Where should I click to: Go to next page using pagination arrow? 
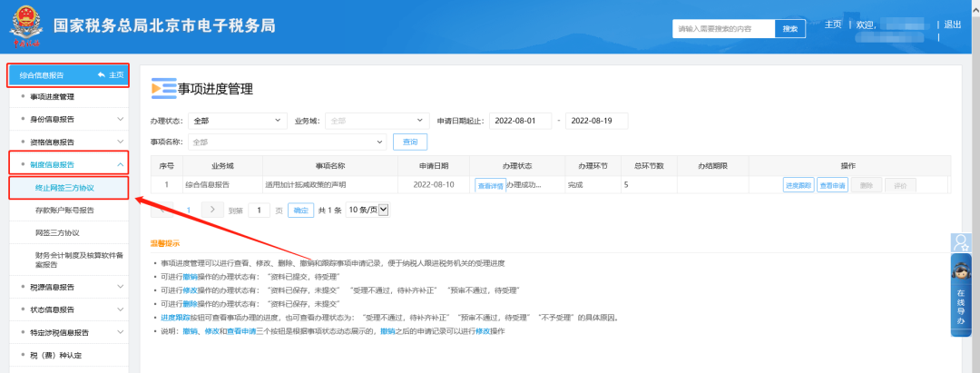tap(211, 210)
